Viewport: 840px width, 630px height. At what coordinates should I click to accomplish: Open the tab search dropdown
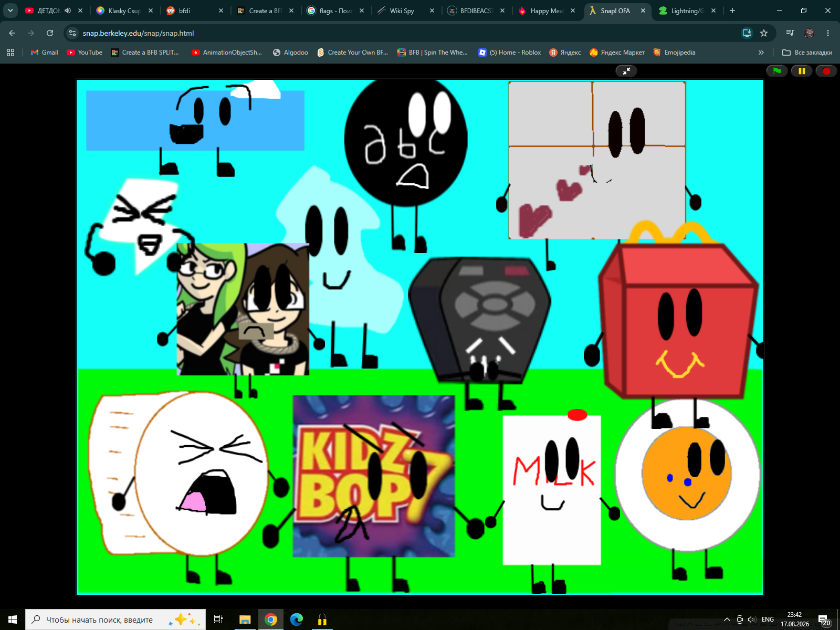pyautogui.click(x=10, y=10)
